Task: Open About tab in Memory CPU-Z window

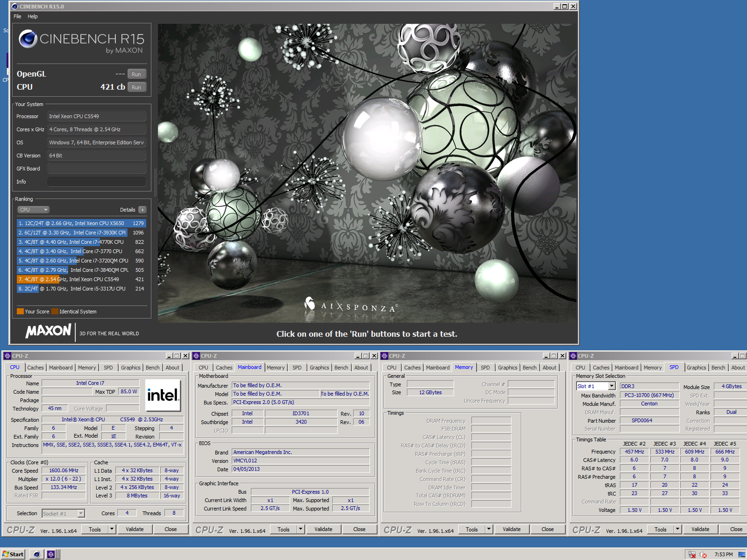Action: [549, 368]
